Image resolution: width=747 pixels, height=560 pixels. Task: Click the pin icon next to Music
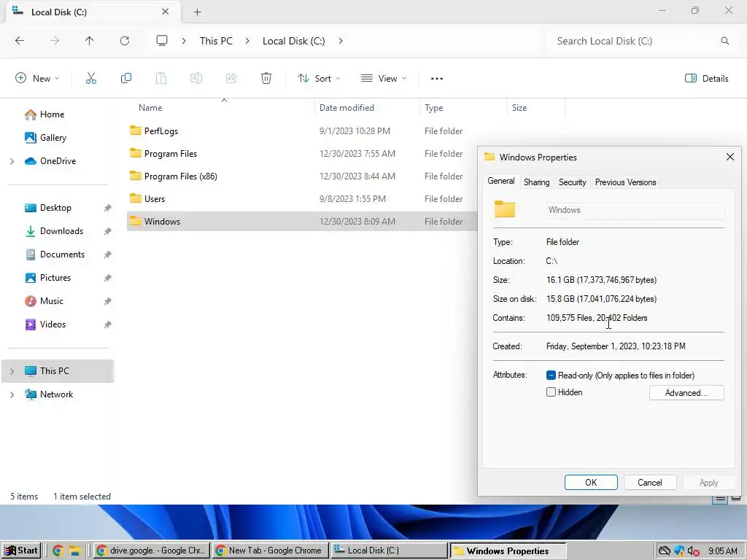tap(108, 301)
